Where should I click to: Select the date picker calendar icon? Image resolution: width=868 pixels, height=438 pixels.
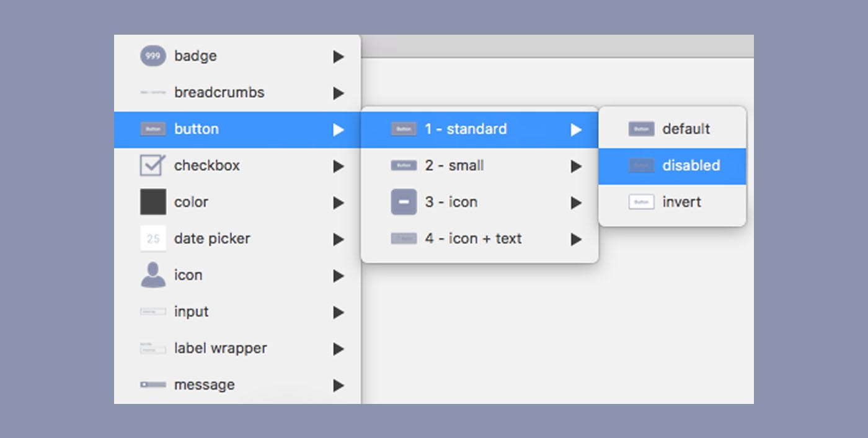tap(153, 239)
